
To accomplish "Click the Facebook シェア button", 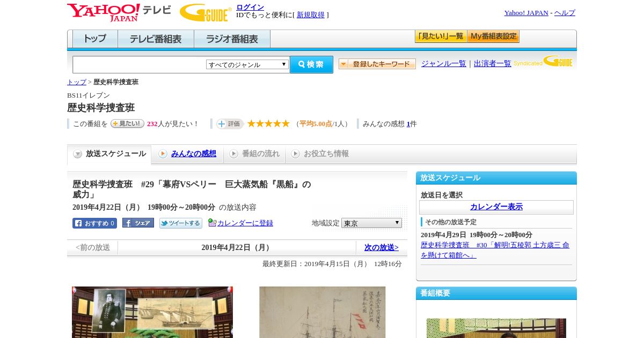I will click(x=138, y=223).
